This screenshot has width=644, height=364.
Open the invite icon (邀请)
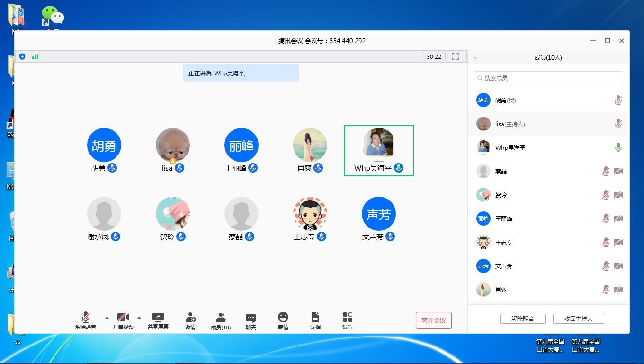(190, 318)
